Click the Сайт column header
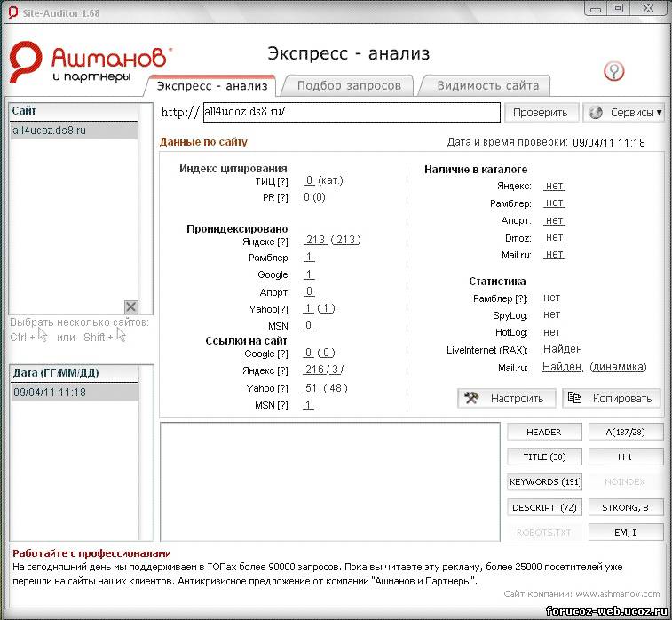 pos(74,112)
